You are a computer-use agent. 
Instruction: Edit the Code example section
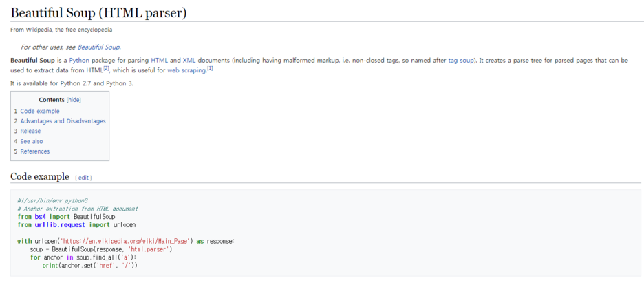pyautogui.click(x=83, y=178)
